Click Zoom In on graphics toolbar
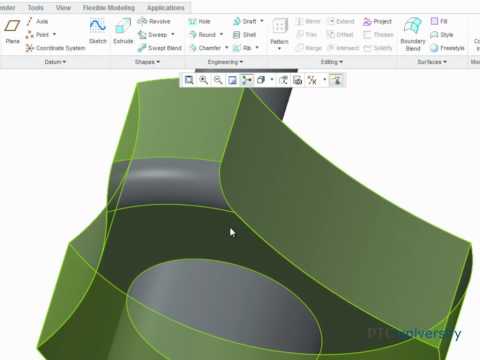480x360 pixels. point(204,80)
